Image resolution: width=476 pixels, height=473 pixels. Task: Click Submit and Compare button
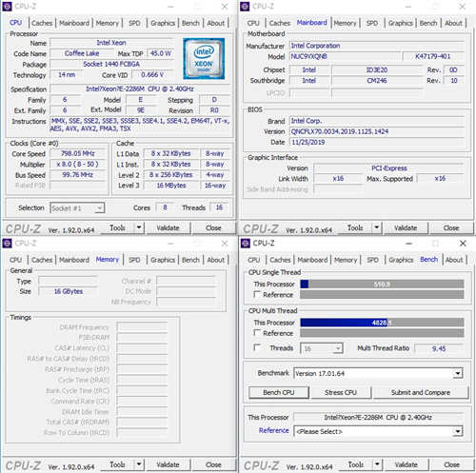pyautogui.click(x=421, y=392)
